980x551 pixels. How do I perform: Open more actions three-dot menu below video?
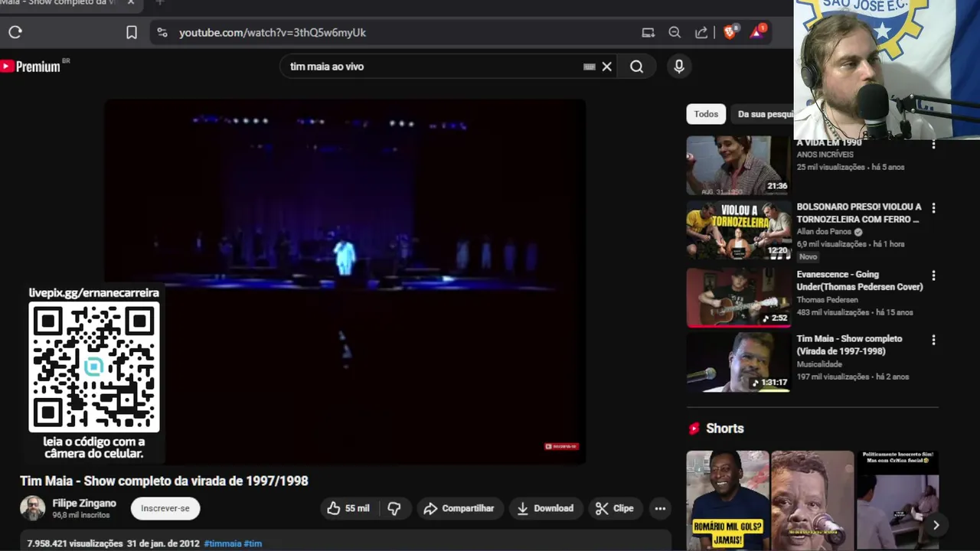click(660, 508)
